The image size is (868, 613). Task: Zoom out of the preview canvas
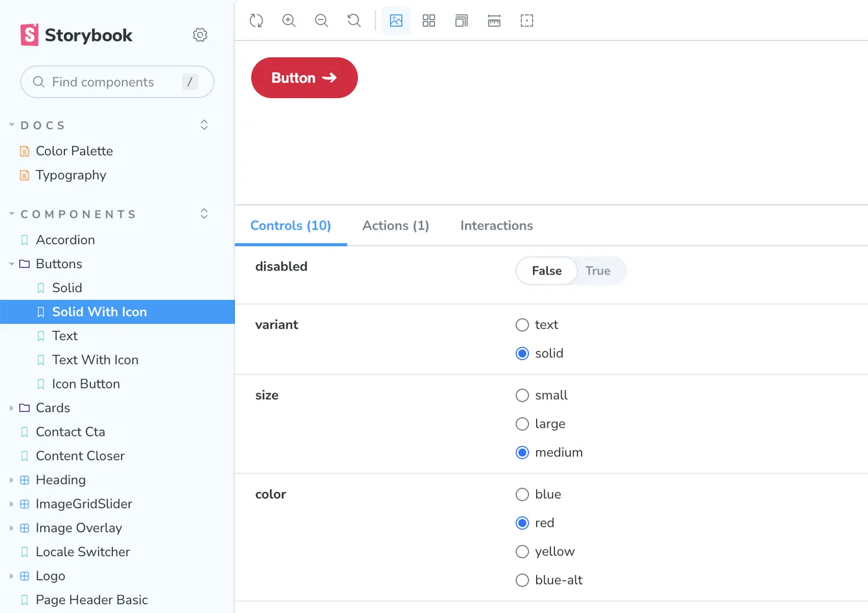321,21
